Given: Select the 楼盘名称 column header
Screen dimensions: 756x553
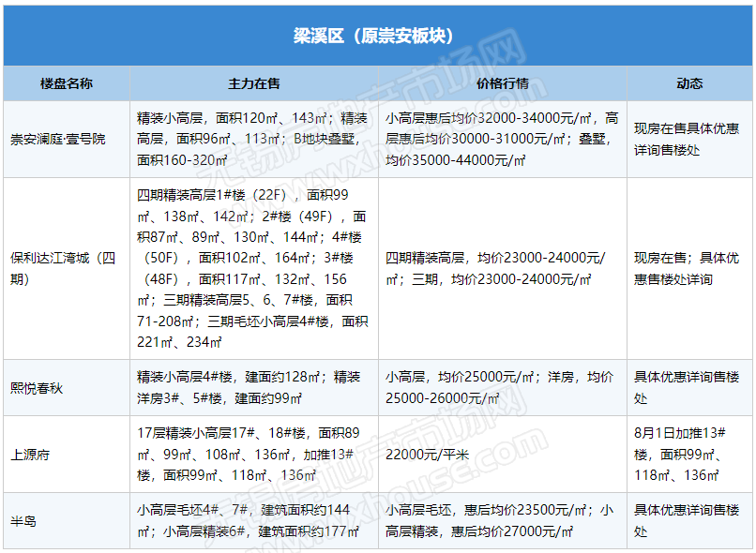Looking at the screenshot, I should [67, 83].
